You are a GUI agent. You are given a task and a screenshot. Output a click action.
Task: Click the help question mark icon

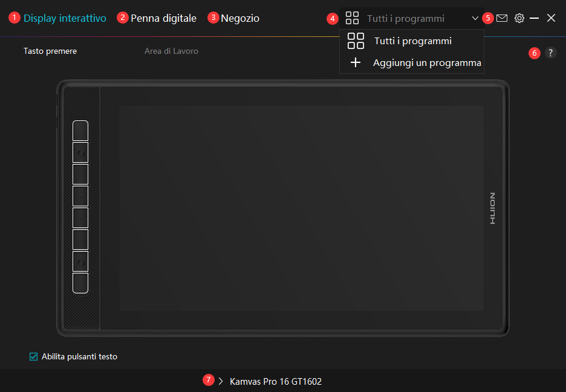550,53
